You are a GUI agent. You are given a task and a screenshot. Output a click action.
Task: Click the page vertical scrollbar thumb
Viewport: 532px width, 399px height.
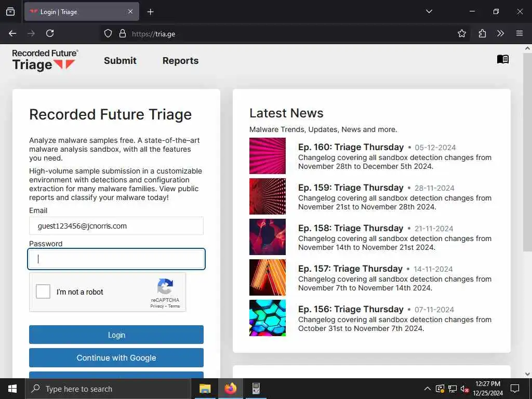[x=527, y=152]
